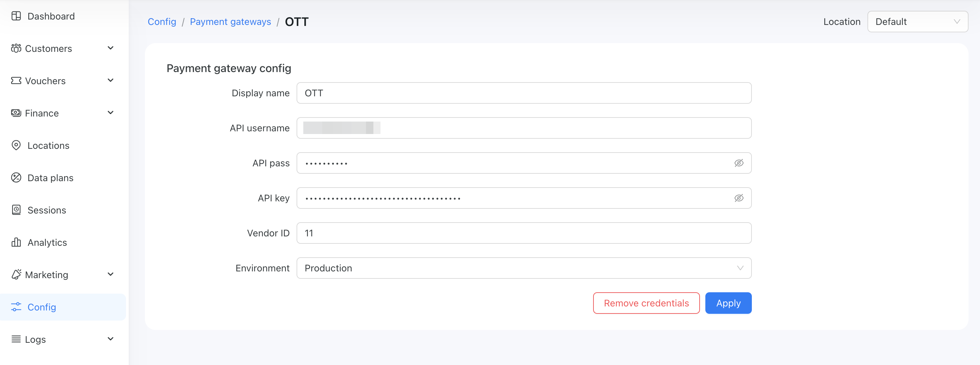Navigate to Payment gateways breadcrumb link

(230, 22)
